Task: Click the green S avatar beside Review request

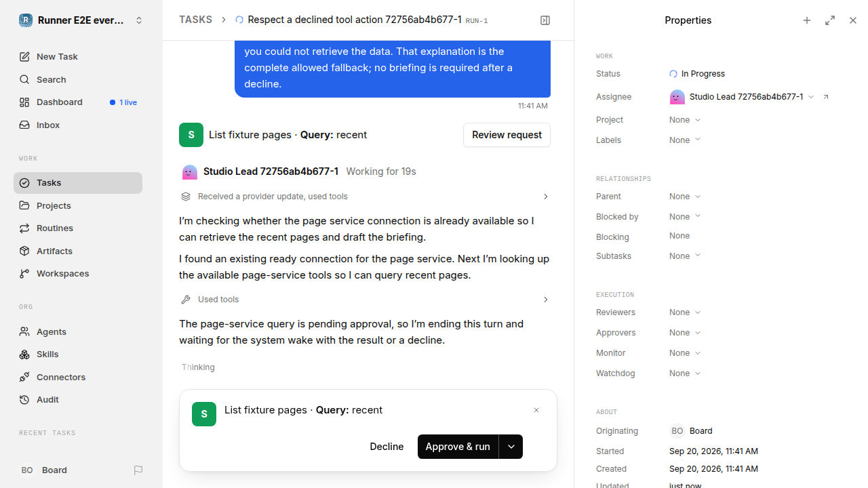Action: pyautogui.click(x=191, y=135)
